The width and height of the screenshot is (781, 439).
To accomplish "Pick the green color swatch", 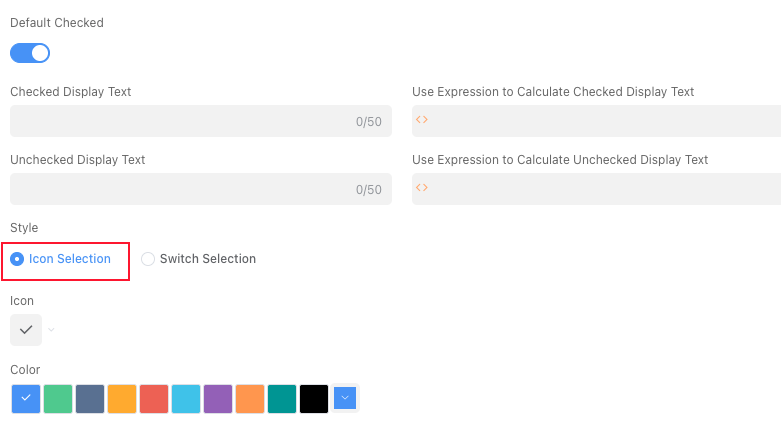I will pos(58,398).
